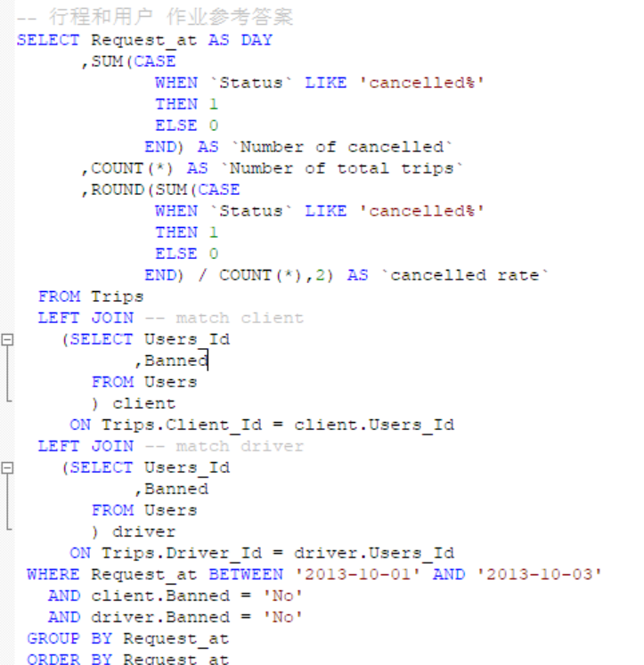Image resolution: width=644 pixels, height=665 pixels.
Task: Collapse the driver subquery fold marker
Action: 7,467
